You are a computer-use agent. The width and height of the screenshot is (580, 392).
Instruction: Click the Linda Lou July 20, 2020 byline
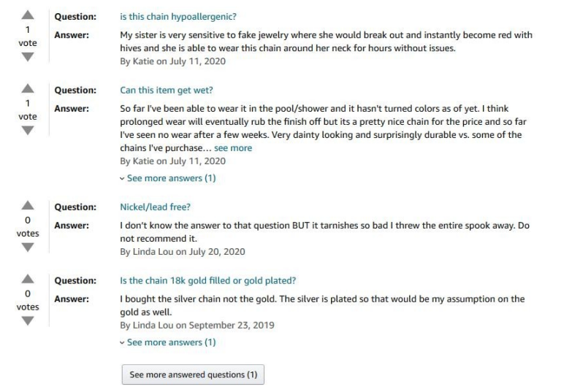183,252
